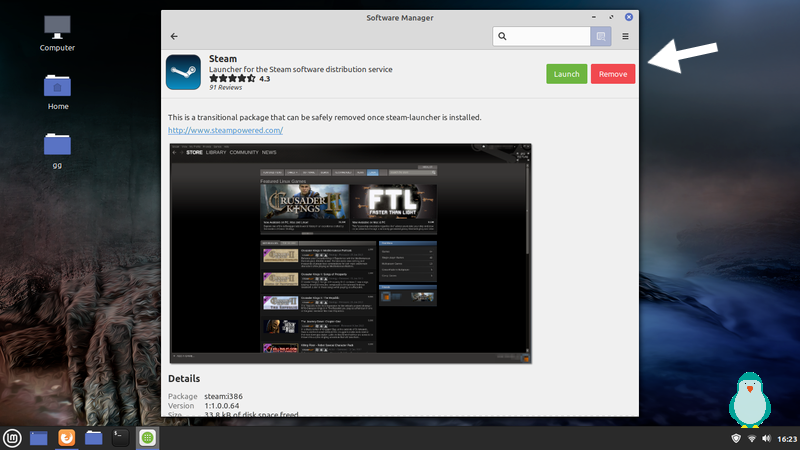Click the star rating for Steam

[232, 79]
